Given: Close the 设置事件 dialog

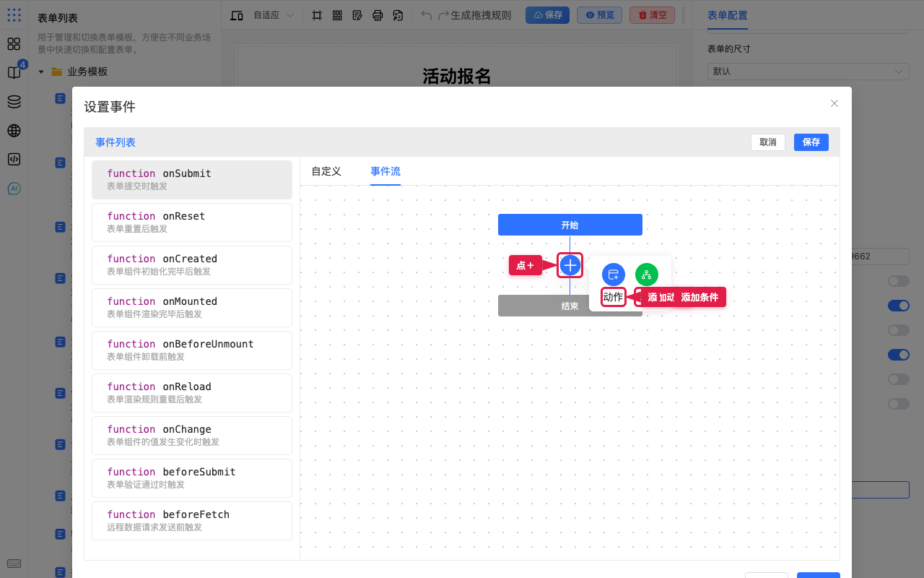Looking at the screenshot, I should tap(834, 103).
